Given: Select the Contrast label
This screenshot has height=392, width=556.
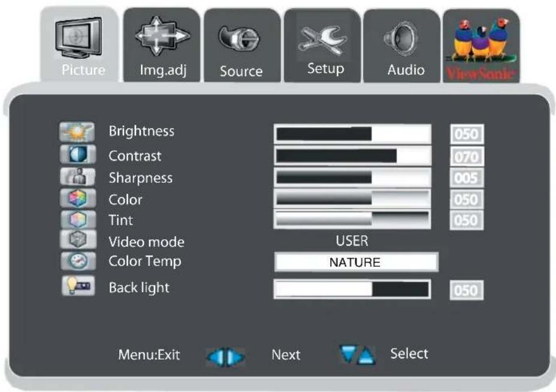Looking at the screenshot, I should tap(135, 156).
